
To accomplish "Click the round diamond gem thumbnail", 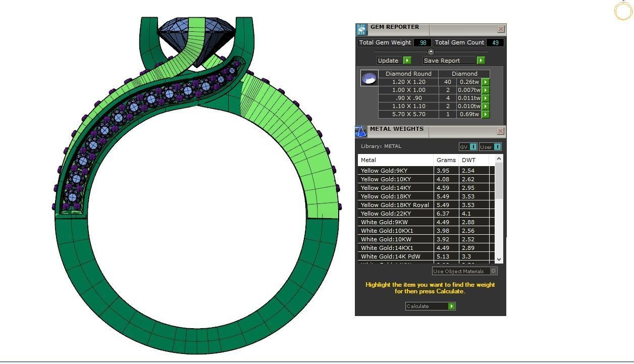I will coord(369,78).
